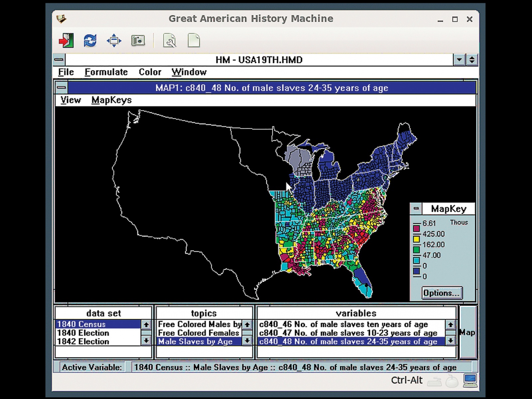Click the MAP1 window title bar
Image resolution: width=532 pixels, height=399 pixels.
[272, 88]
